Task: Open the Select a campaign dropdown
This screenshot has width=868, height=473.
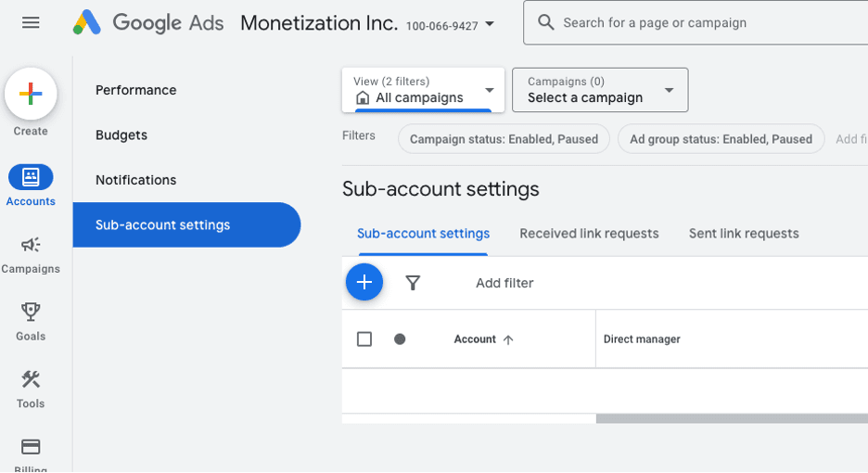Action: click(600, 90)
